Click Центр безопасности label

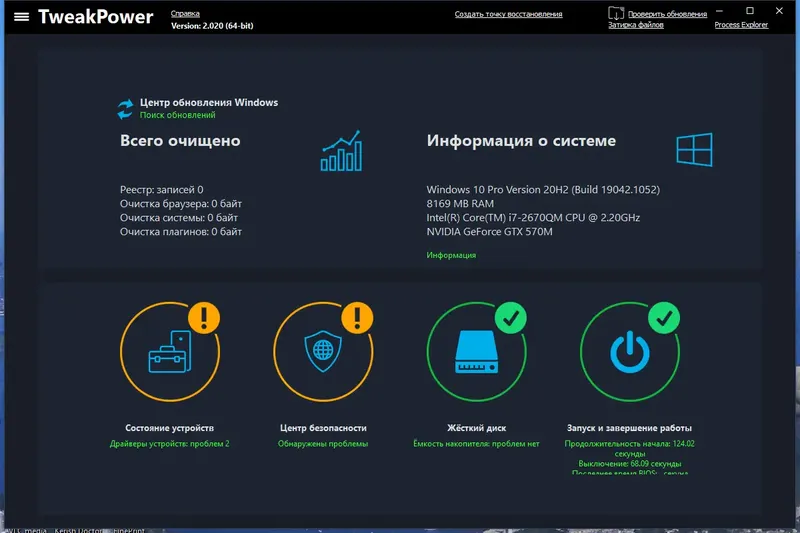tap(323, 428)
